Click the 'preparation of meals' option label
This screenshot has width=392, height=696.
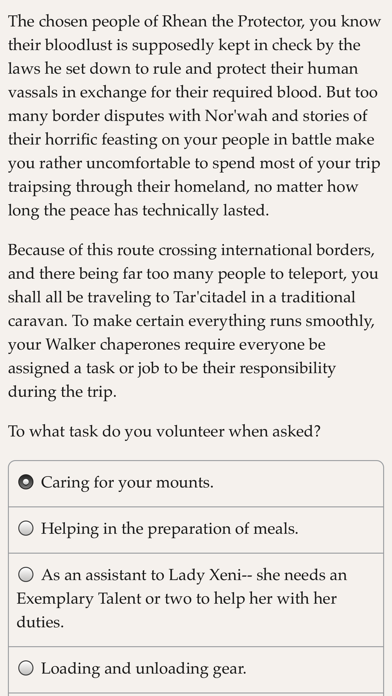click(x=223, y=529)
